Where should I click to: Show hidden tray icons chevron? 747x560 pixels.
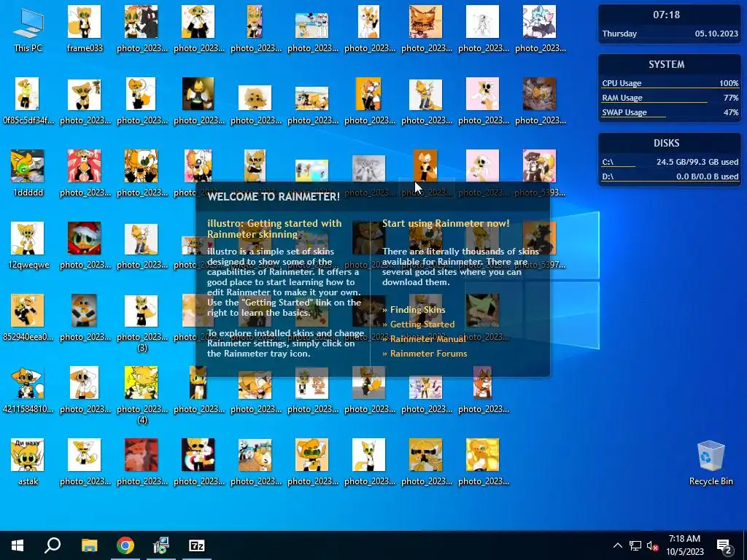pyautogui.click(x=617, y=545)
